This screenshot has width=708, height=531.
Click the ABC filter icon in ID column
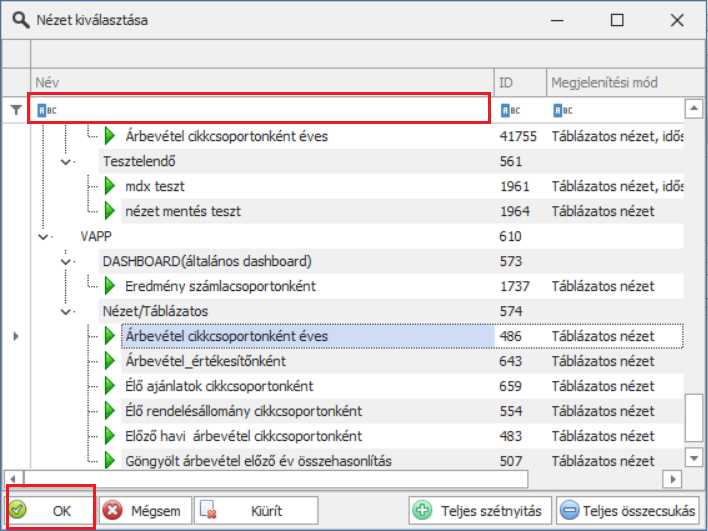click(509, 110)
